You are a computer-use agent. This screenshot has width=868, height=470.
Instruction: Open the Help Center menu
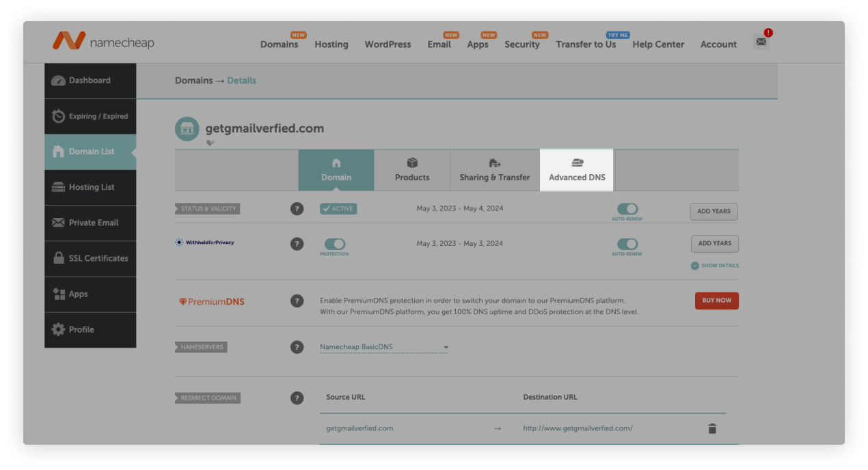pos(658,44)
